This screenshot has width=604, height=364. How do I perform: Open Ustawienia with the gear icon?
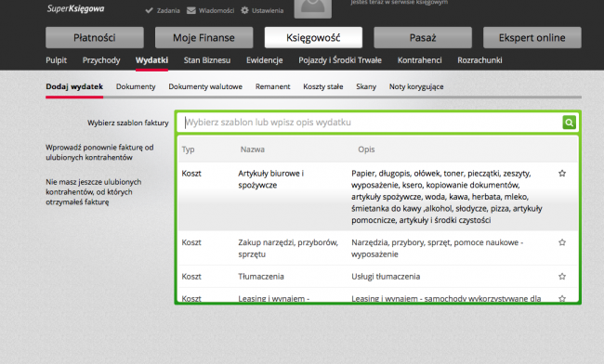click(x=262, y=10)
